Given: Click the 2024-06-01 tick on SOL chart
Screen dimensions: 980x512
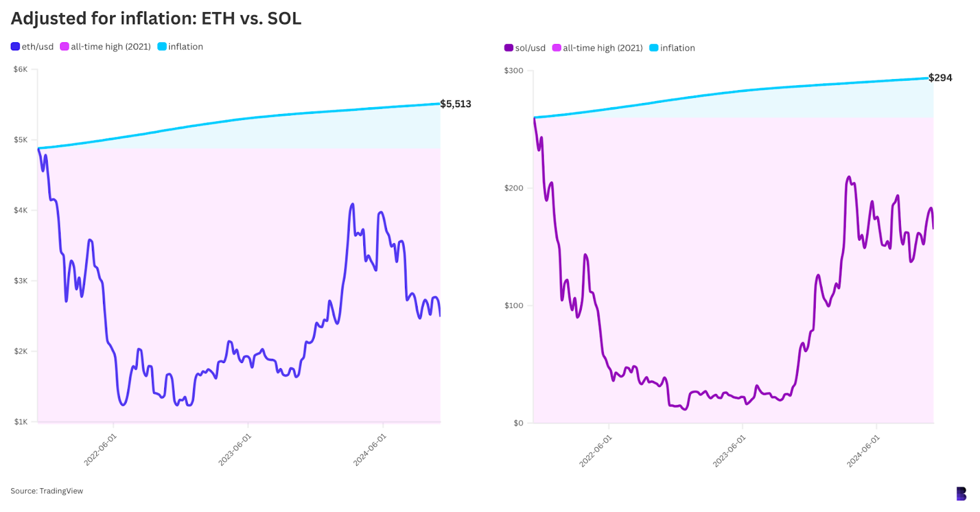Looking at the screenshot, I should point(863,451).
